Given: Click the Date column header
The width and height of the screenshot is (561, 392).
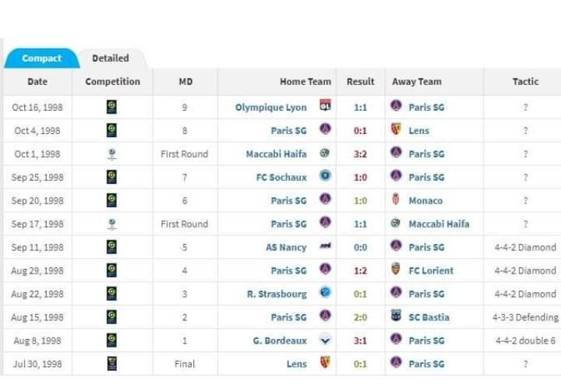Looking at the screenshot, I should coord(37,82).
